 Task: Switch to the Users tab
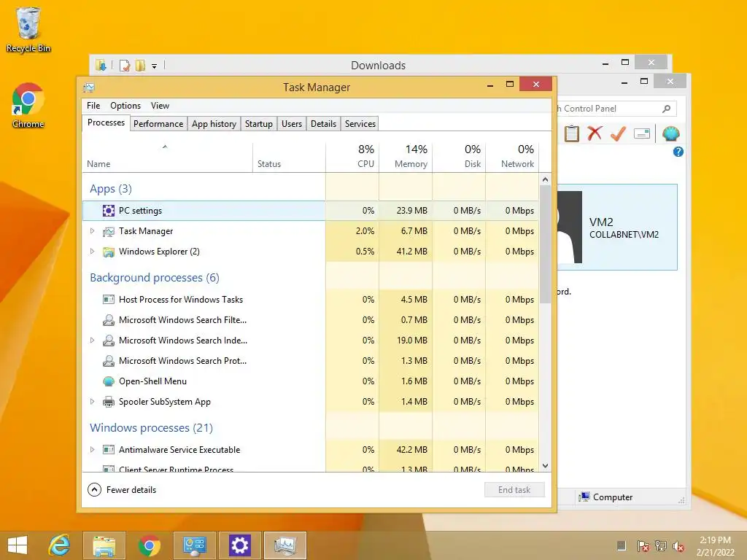click(292, 124)
